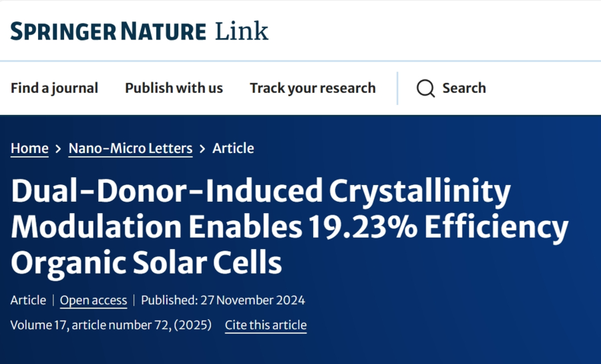Open the Nano-Micro Letters journal link
Image resolution: width=601 pixels, height=364 pixels.
[x=131, y=148]
